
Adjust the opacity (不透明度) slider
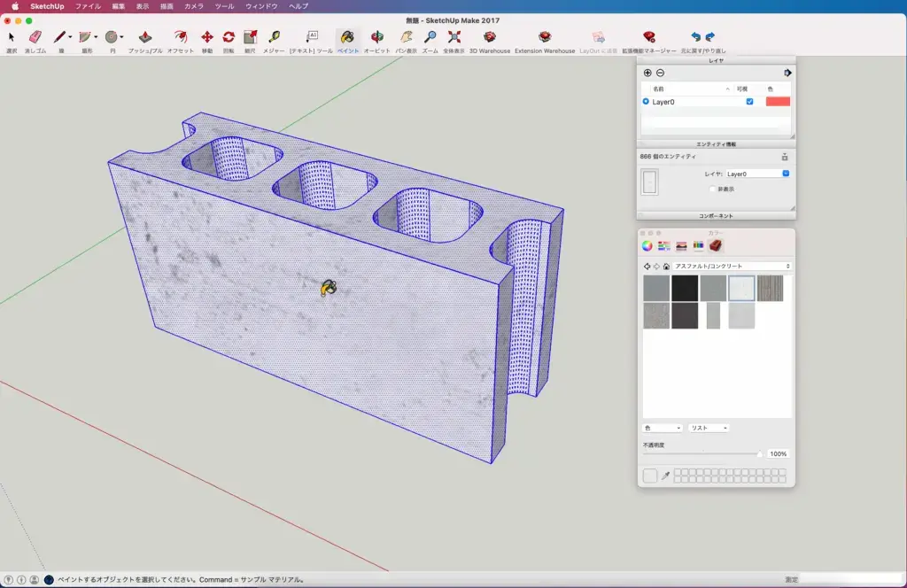[702, 454]
